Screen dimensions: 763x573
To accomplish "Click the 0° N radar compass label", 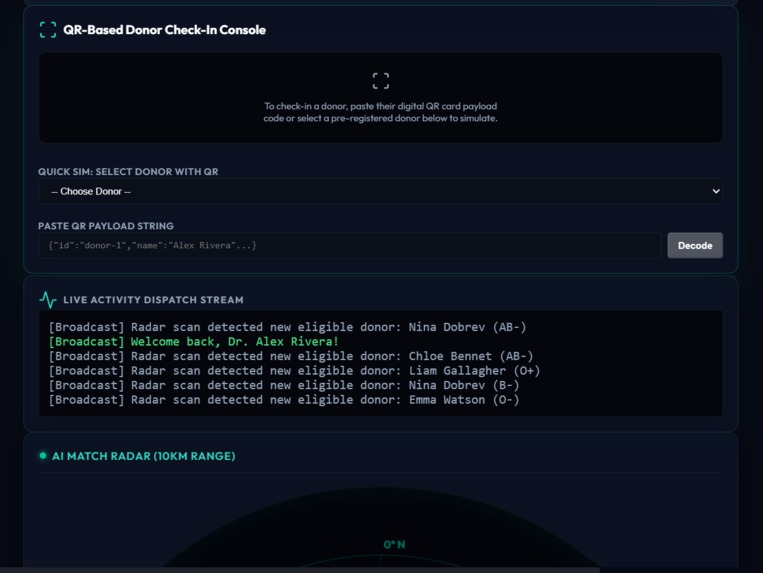I will pyautogui.click(x=394, y=544).
